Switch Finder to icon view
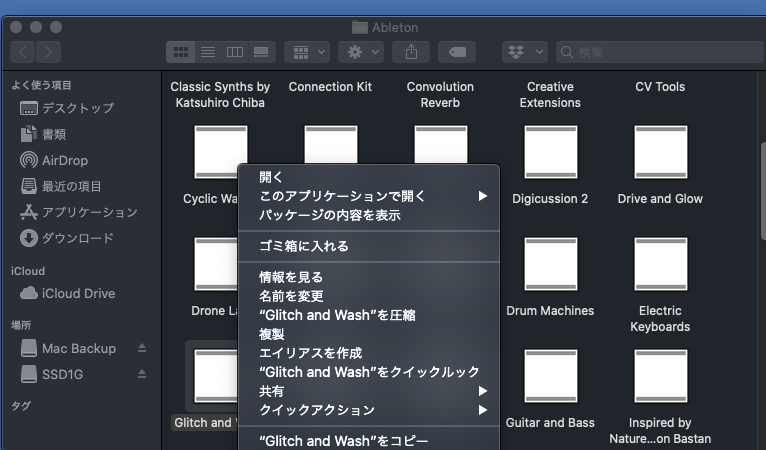Viewport: 766px width, 450px height. point(181,52)
